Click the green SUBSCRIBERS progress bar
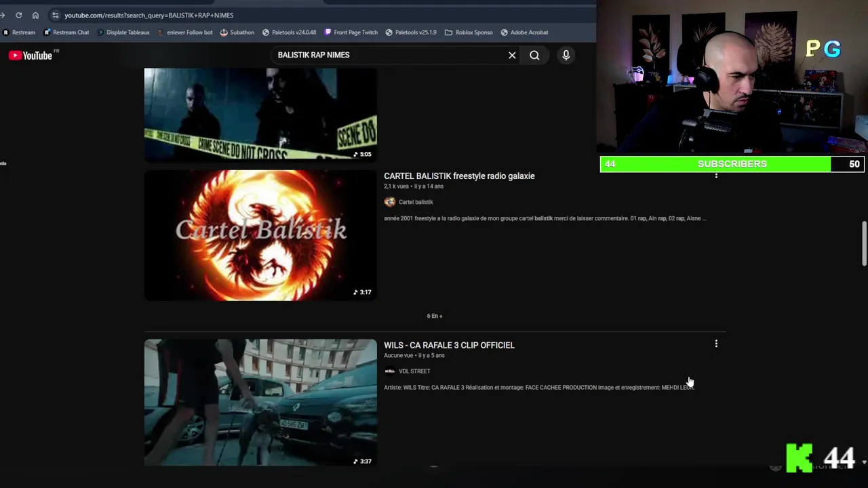The width and height of the screenshot is (868, 488). (x=732, y=164)
